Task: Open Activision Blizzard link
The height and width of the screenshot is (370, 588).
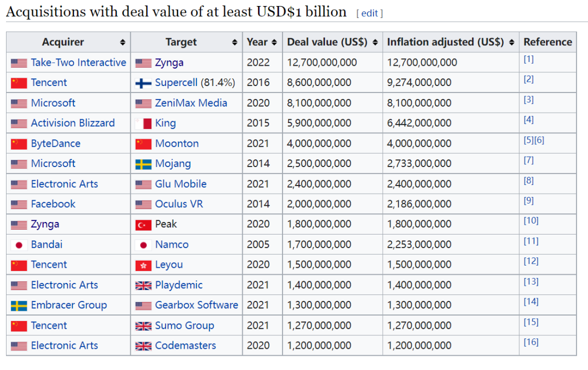Action: [x=73, y=124]
